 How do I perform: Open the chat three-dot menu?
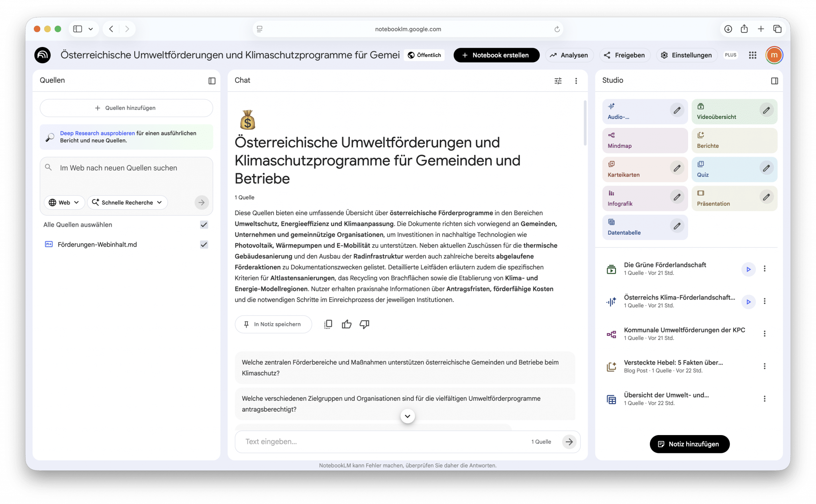[576, 81]
